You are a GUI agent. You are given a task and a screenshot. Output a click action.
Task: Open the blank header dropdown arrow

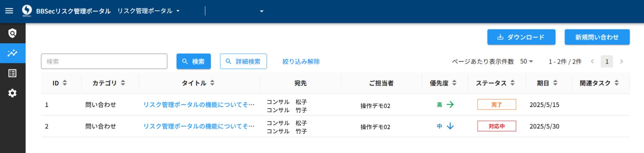[x=262, y=11]
